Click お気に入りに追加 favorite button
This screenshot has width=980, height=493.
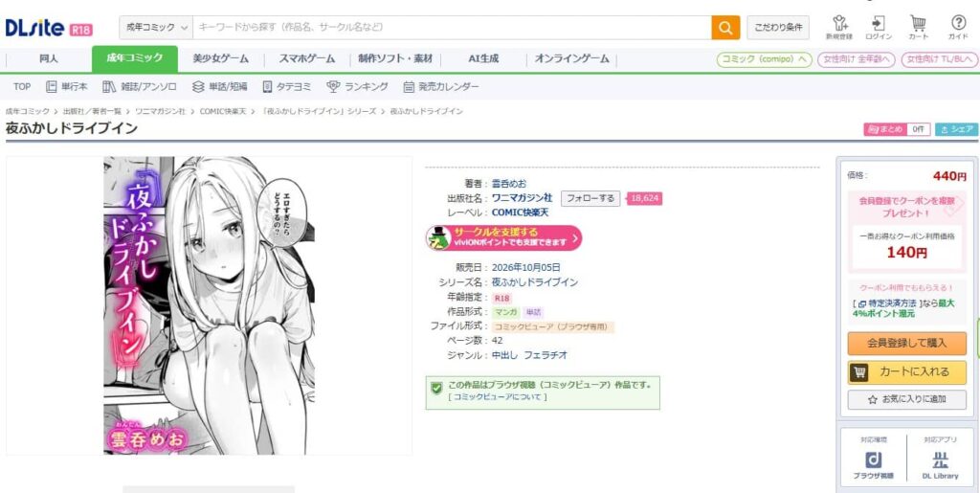(906, 399)
